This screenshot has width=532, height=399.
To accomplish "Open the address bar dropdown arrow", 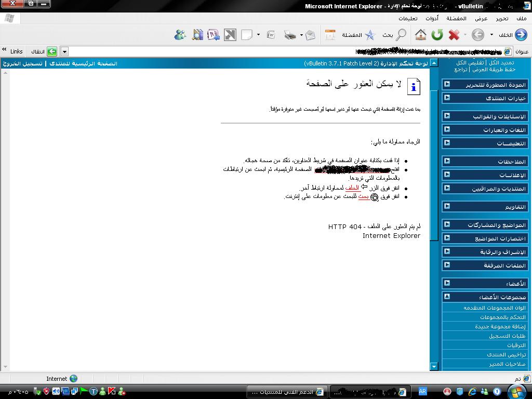I will point(64,51).
